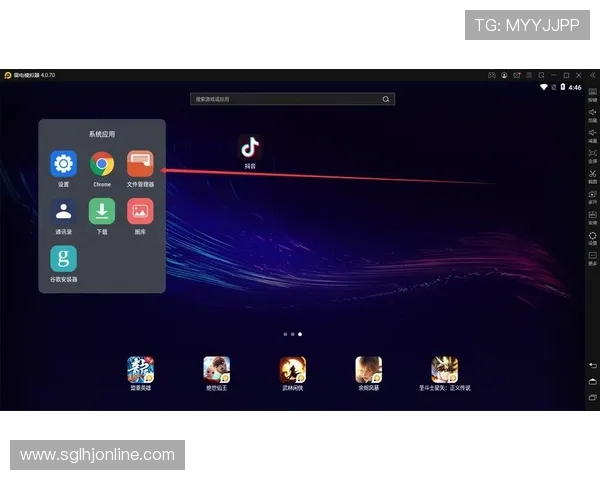Toggle fullscreen with the 全屏 sidebar button
This screenshot has width=600, height=480.
coord(592,155)
